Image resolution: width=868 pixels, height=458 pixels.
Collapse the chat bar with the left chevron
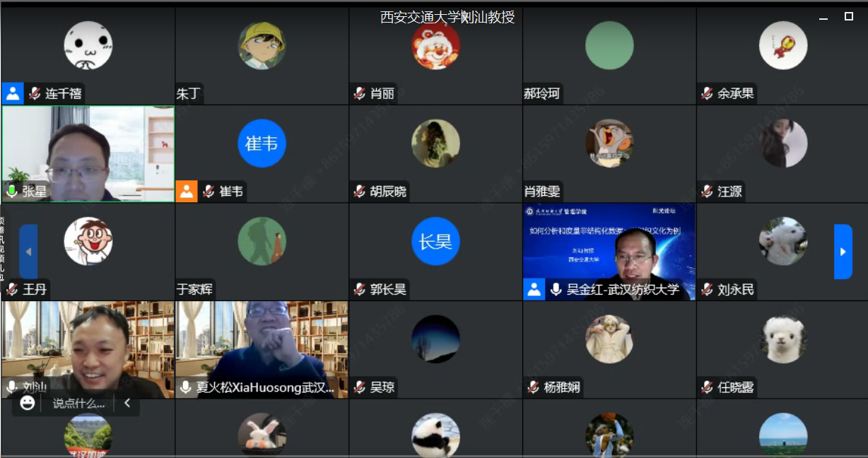pyautogui.click(x=127, y=403)
